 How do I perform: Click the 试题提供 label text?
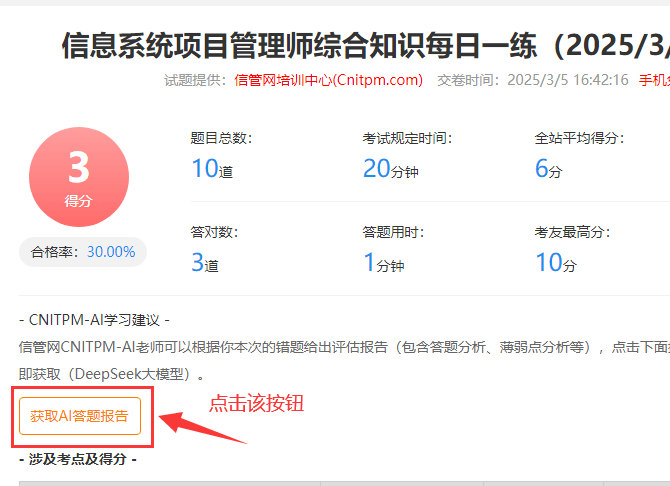(194, 80)
